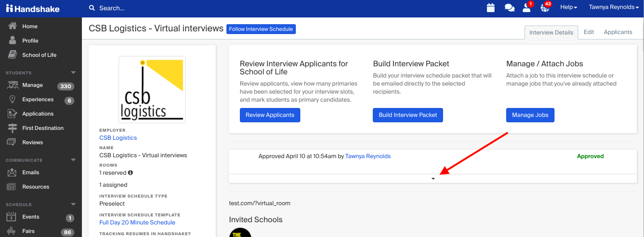Click the Emails envelope icon

(x=12, y=172)
